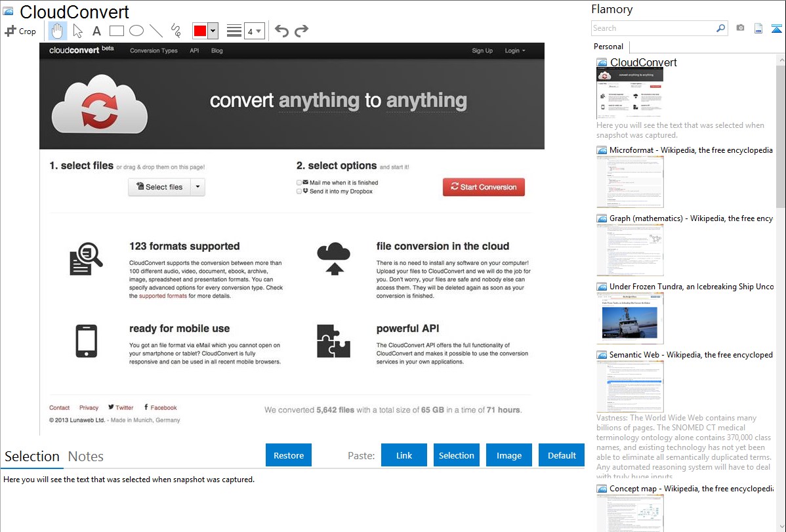Viewport: 786px width, 532px height.
Task: Click the smartphone icon by ready for mobile use
Action: 86,341
